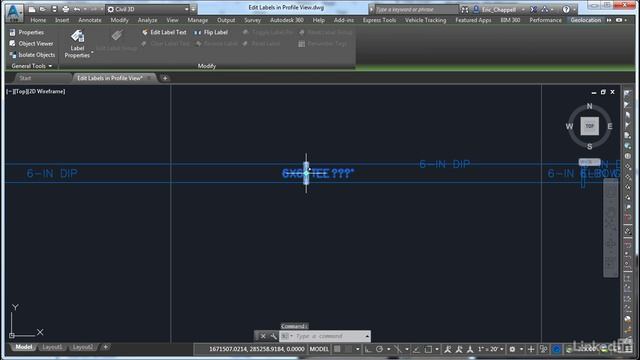Click the Properties button in General Tools
The height and width of the screenshot is (360, 640).
(x=27, y=32)
